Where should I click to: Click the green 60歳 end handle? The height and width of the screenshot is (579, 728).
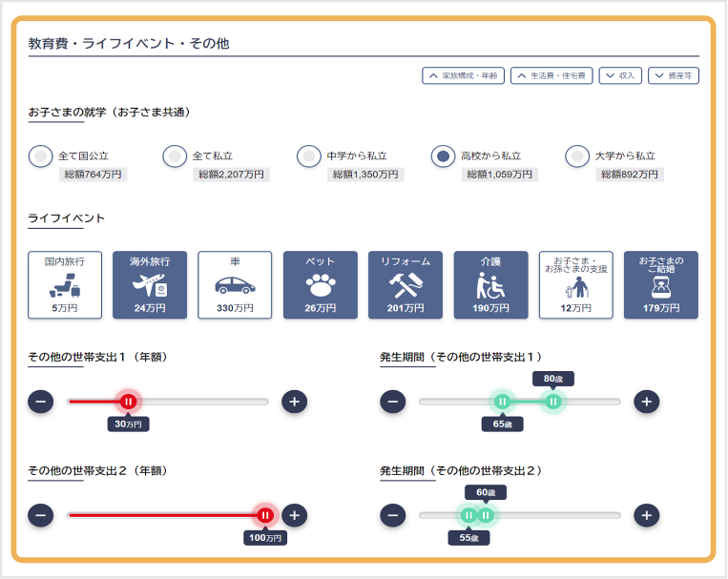point(486,515)
